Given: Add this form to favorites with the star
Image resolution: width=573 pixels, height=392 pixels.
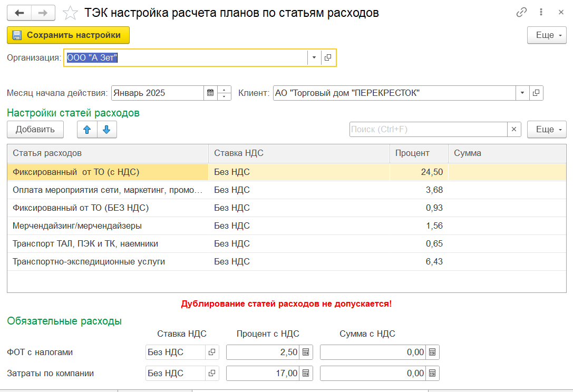Looking at the screenshot, I should (x=70, y=13).
